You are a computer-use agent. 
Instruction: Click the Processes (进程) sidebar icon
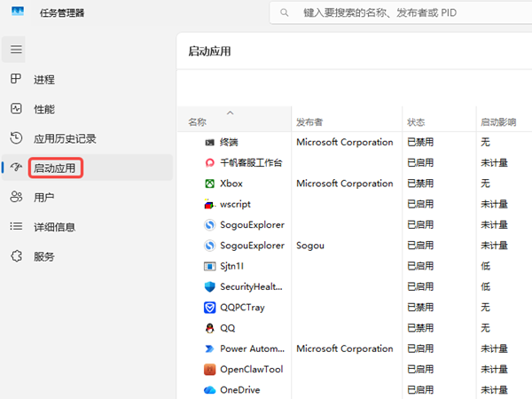[16, 79]
